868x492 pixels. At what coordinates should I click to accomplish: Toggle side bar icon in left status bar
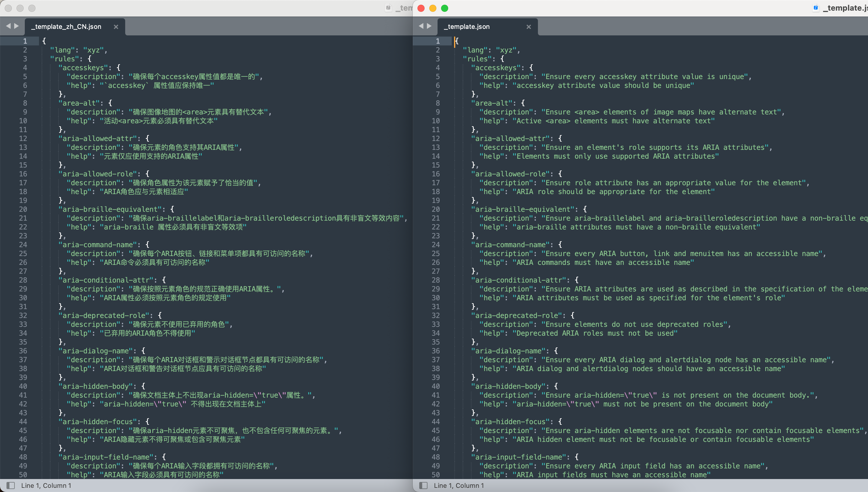11,485
